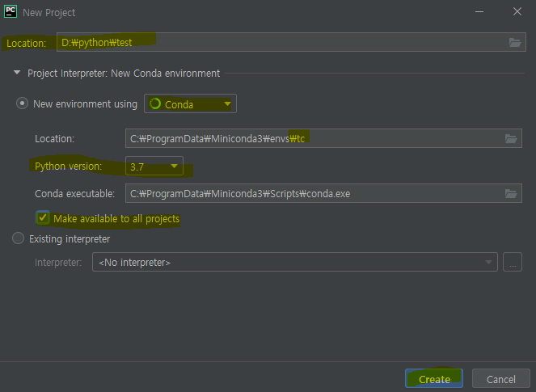Toggle Make available to all projects checkbox

tap(43, 217)
